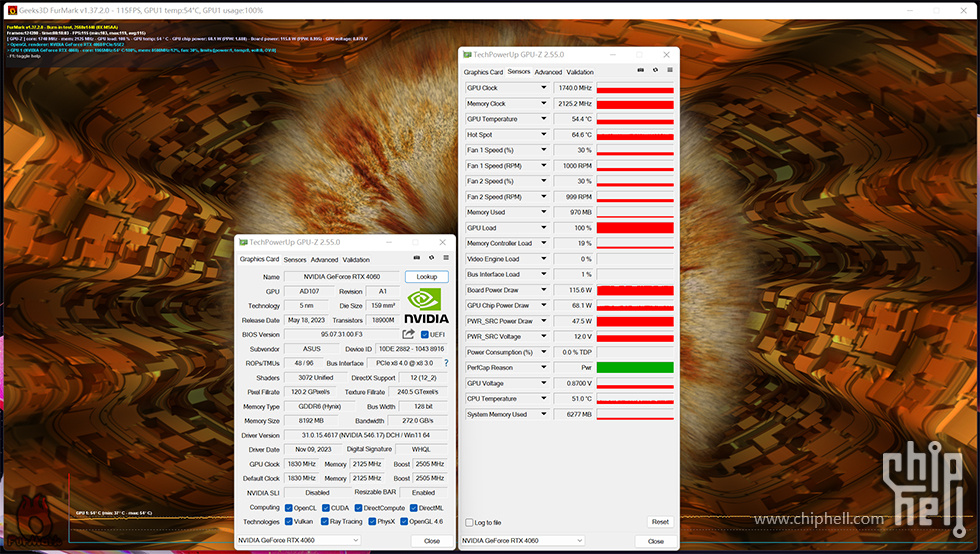Screen dimensions: 980x554
Task: Open Validation tab in Graphics Card window
Action: click(x=356, y=259)
